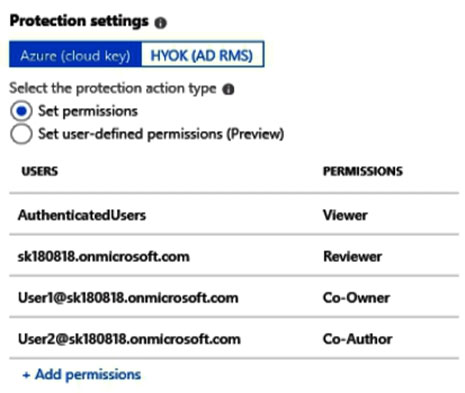
Task: Show info for protection action type
Action: click(228, 89)
